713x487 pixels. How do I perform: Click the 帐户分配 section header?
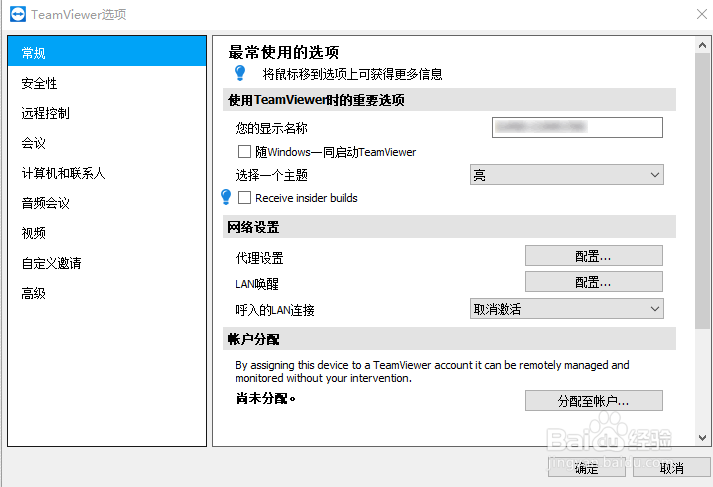tap(449, 339)
